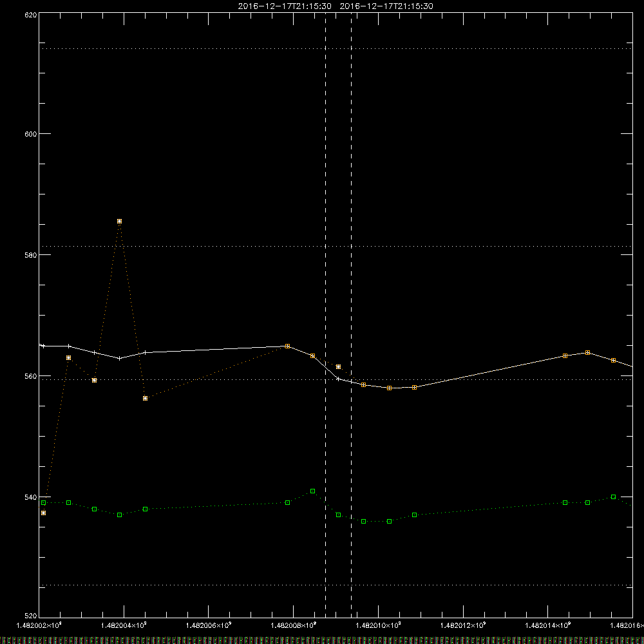Image resolution: width=644 pixels, height=644 pixels.
Task: Click the right timestamp 2016-12-17T21:15:30 in title
Action: pyautogui.click(x=386, y=6)
